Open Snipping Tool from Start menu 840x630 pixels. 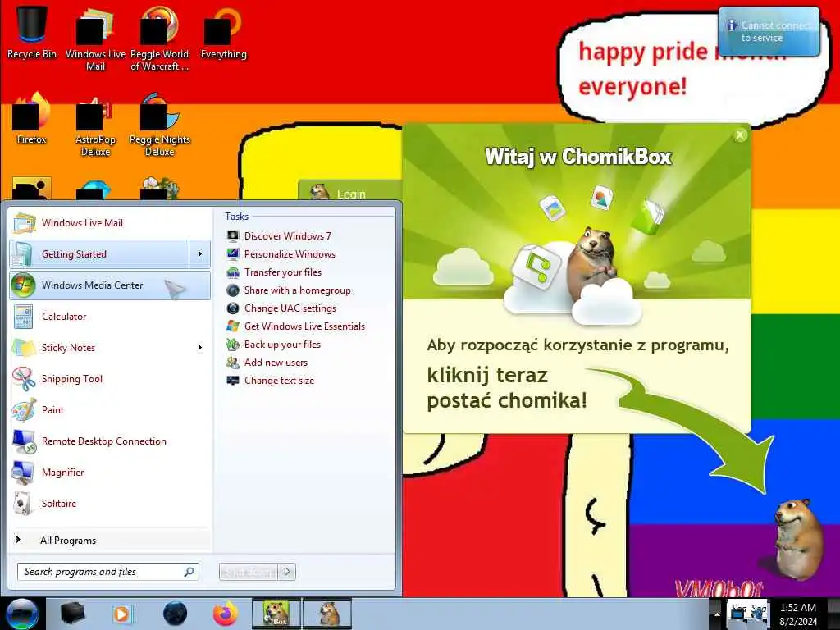110,379
